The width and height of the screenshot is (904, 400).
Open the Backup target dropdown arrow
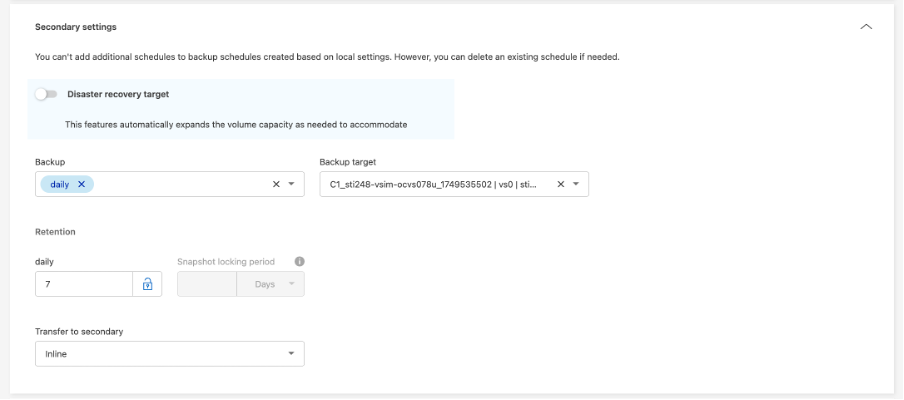[576, 184]
